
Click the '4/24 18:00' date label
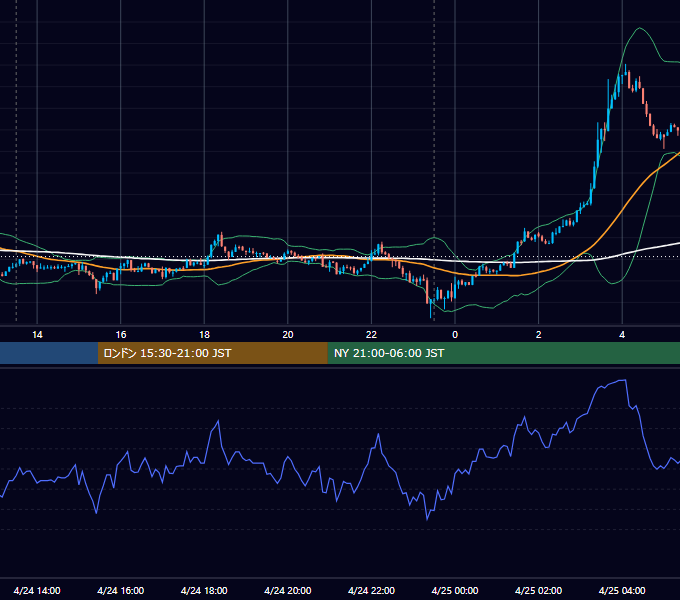click(x=204, y=590)
